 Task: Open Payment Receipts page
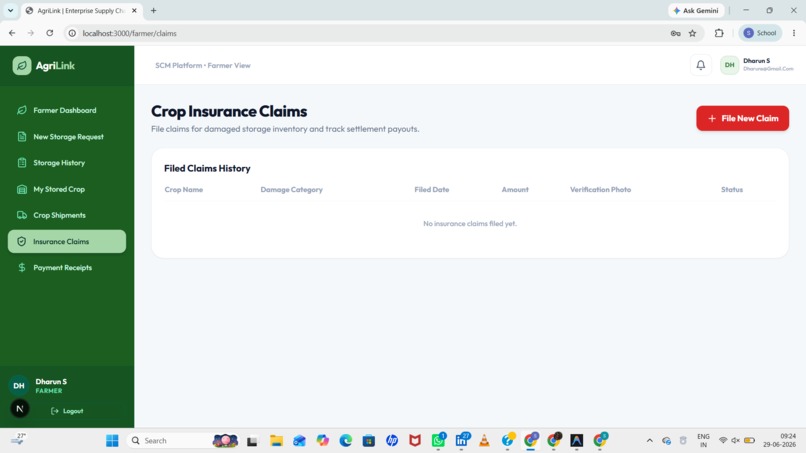point(67,267)
